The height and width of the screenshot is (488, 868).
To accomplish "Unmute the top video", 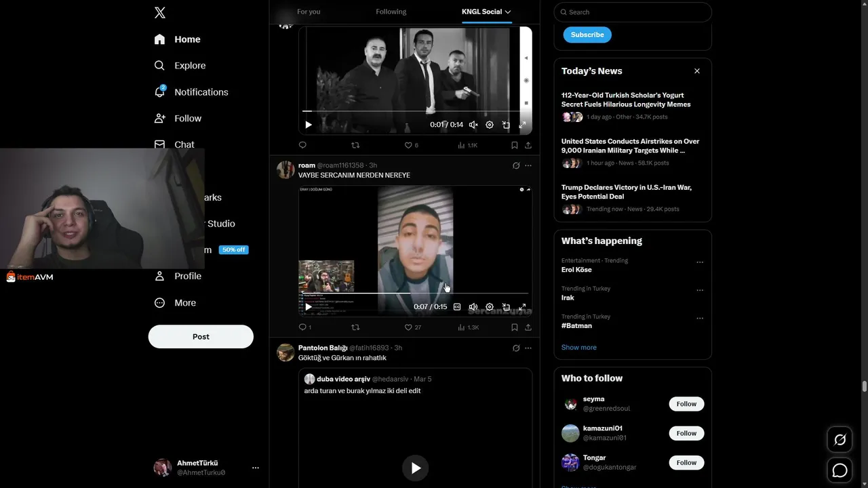I will coord(473,125).
